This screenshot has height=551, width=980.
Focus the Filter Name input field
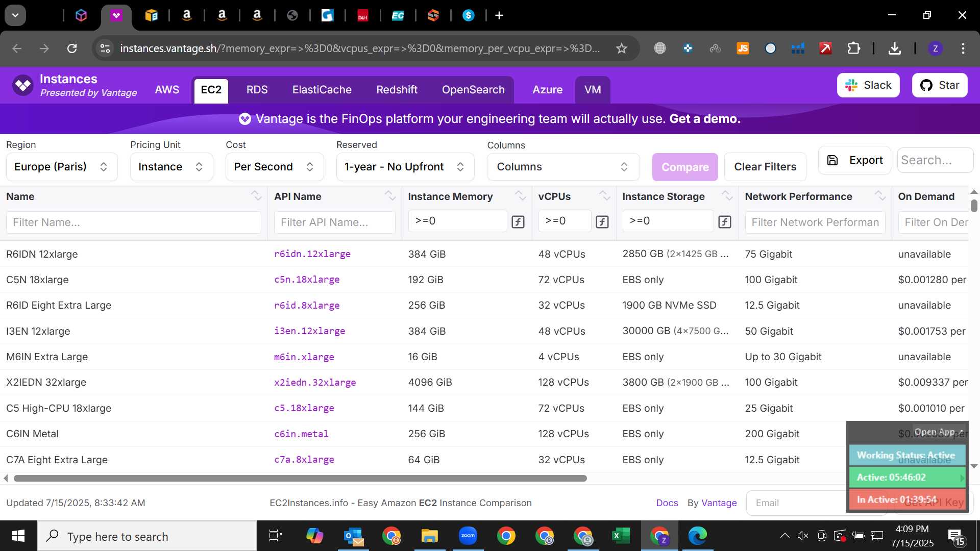pyautogui.click(x=134, y=222)
